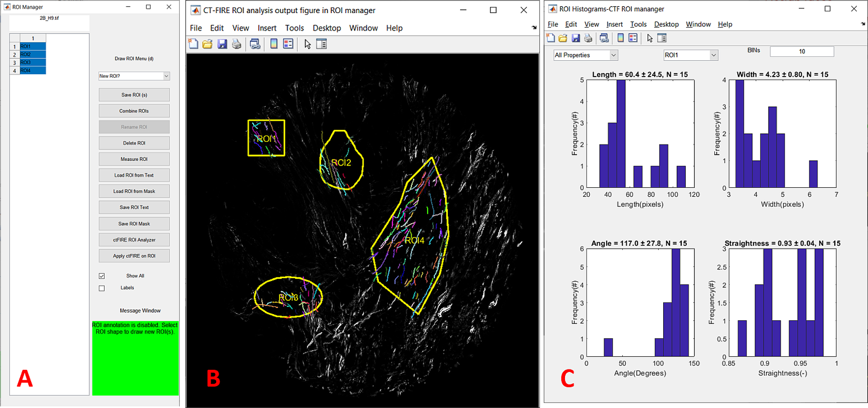Screen dimensions: 868x408
Task: Open the ROI1 selector dropdown in histograms
Action: click(x=690, y=55)
